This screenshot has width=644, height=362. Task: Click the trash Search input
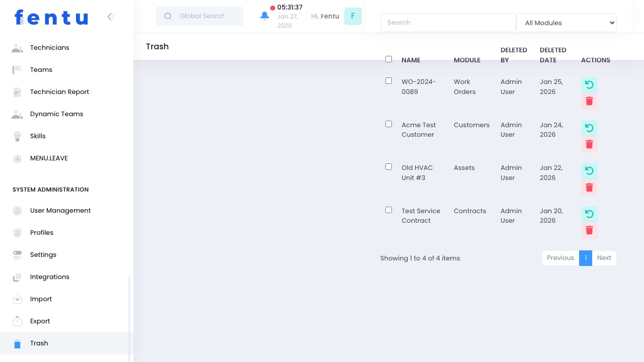tap(448, 23)
